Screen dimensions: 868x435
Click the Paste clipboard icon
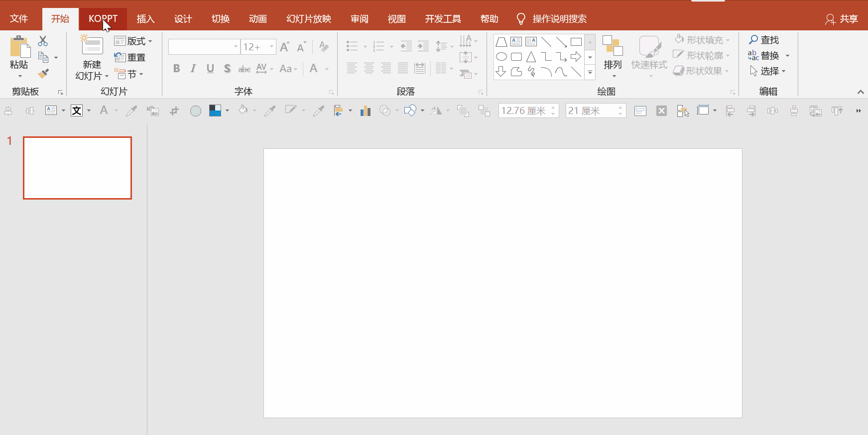point(20,47)
